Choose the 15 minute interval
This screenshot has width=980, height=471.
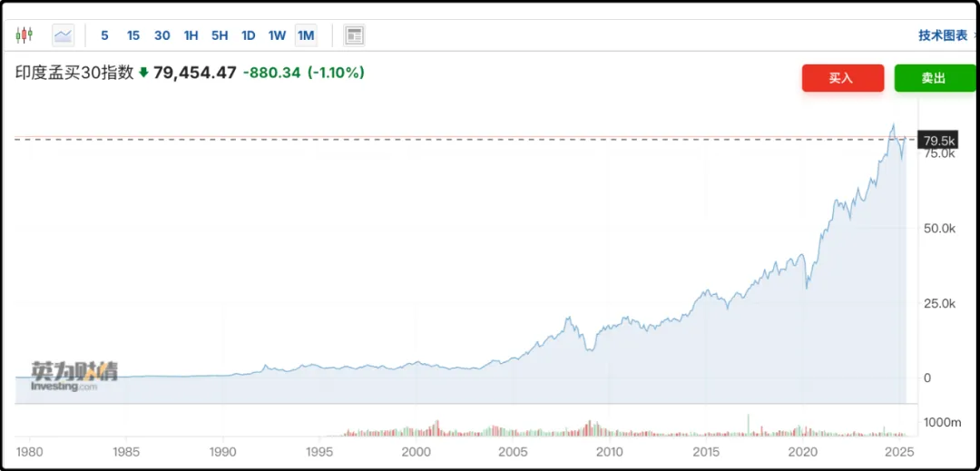(x=133, y=35)
